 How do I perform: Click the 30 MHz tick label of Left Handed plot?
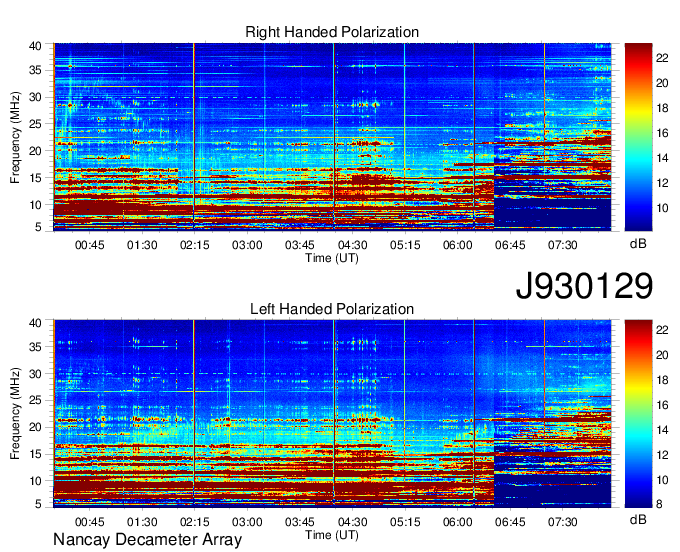[35, 374]
